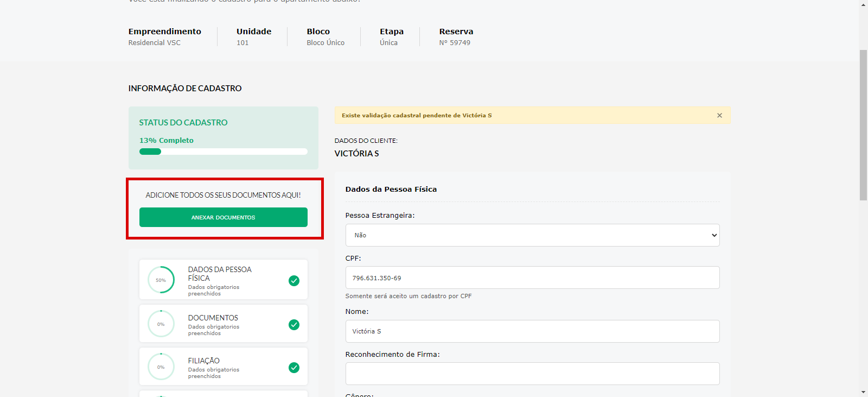Click the reservation number 'Nº 59749'
This screenshot has height=397, width=868.
point(455,42)
